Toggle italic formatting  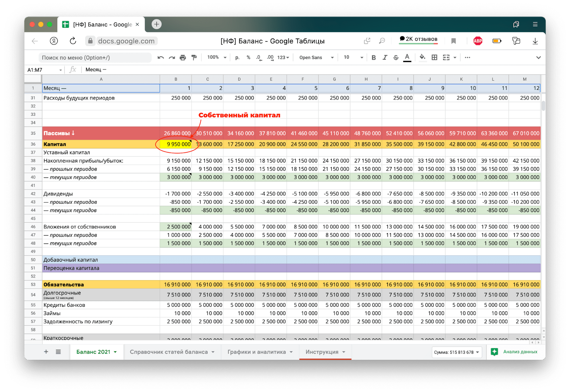point(385,57)
